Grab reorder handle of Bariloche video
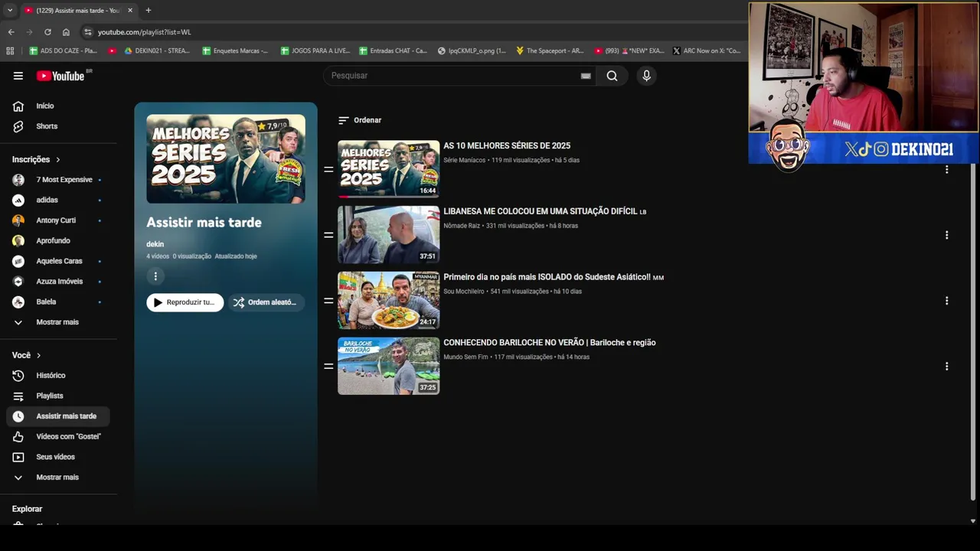 tap(328, 367)
